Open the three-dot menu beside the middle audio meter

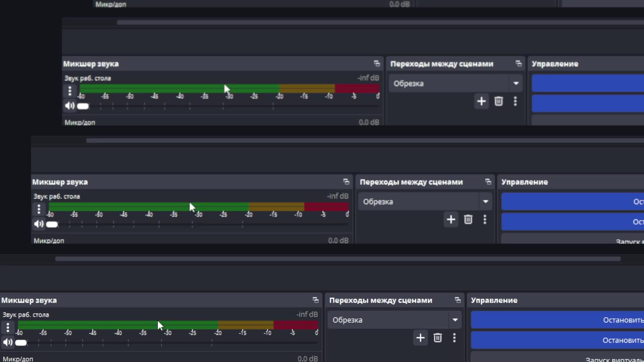tap(39, 209)
